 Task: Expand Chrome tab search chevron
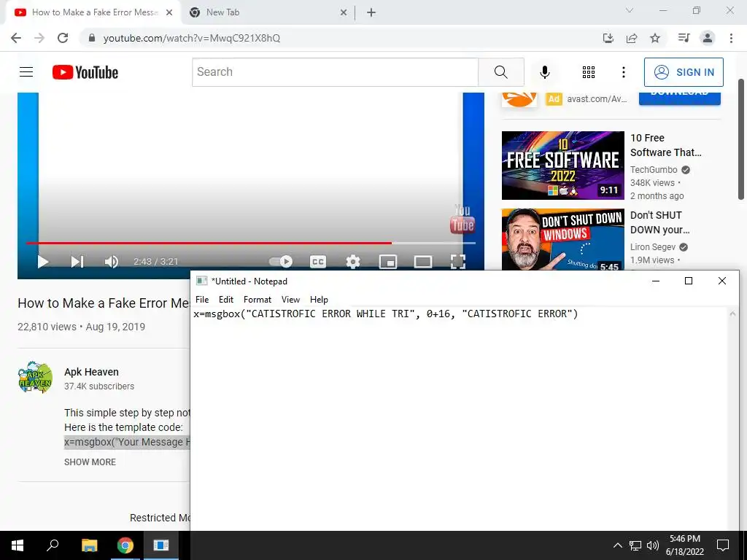[x=630, y=10]
